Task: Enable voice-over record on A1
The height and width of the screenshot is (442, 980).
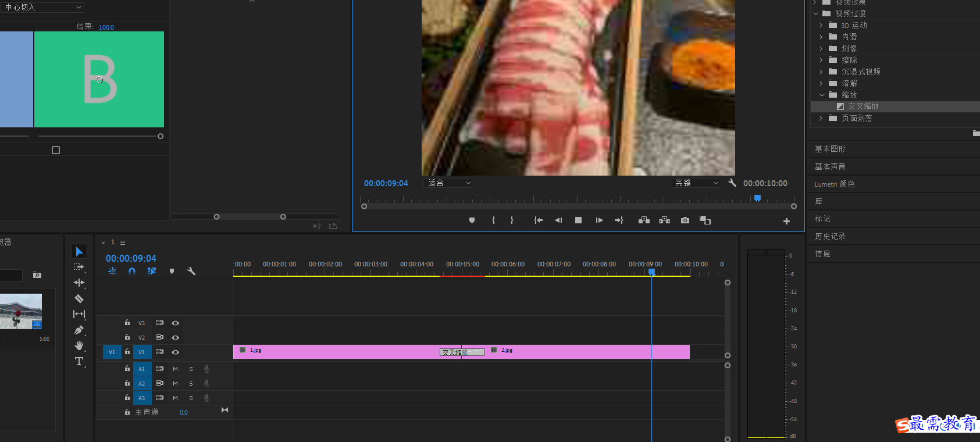Action: tap(206, 369)
